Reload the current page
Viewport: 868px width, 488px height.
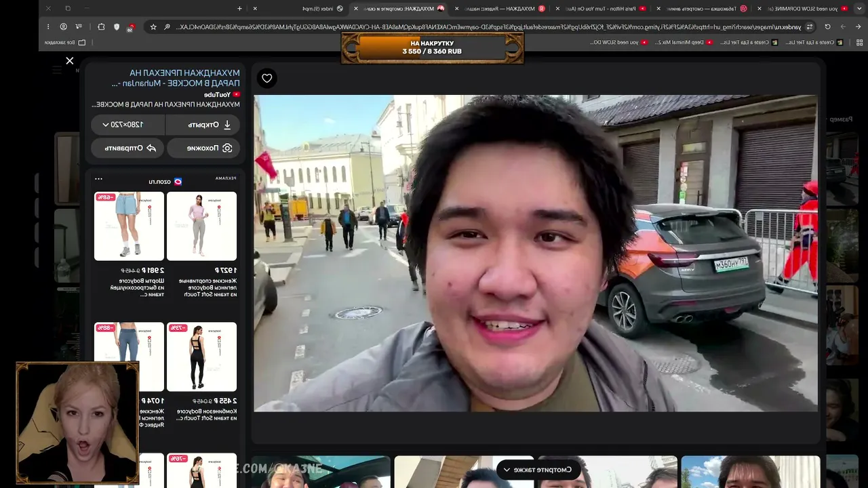827,26
